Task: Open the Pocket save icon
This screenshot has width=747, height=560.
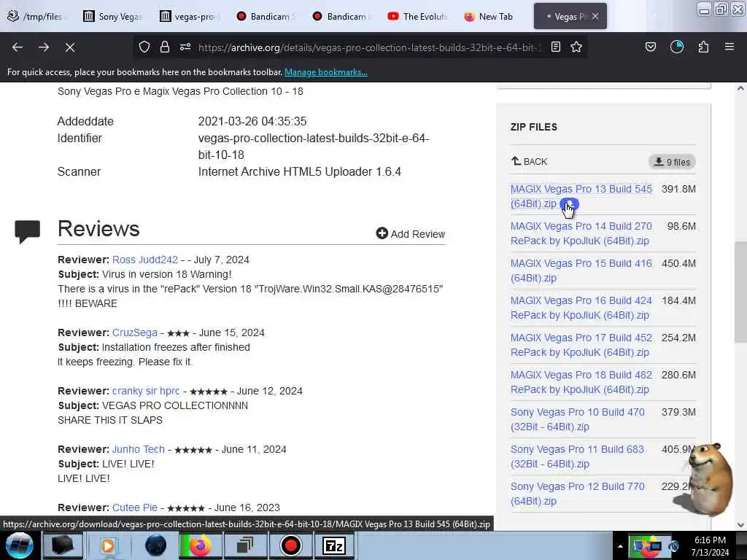Action: click(651, 47)
